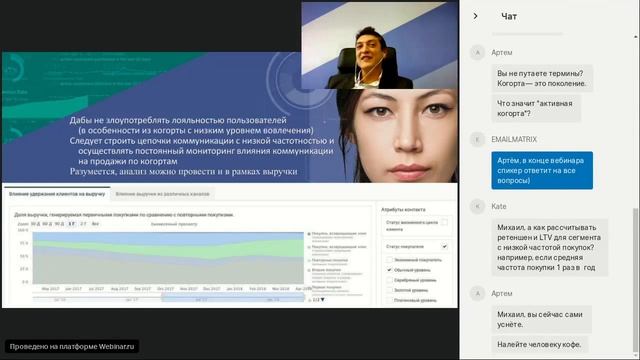Set chart zoom to Все
The height and width of the screenshot is (360, 640).
click(x=95, y=224)
